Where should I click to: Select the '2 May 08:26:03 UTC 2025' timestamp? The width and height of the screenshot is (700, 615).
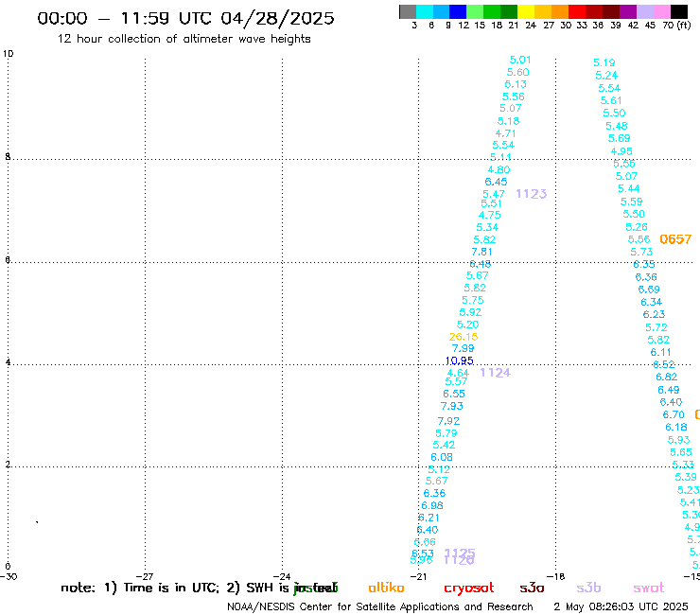621,606
